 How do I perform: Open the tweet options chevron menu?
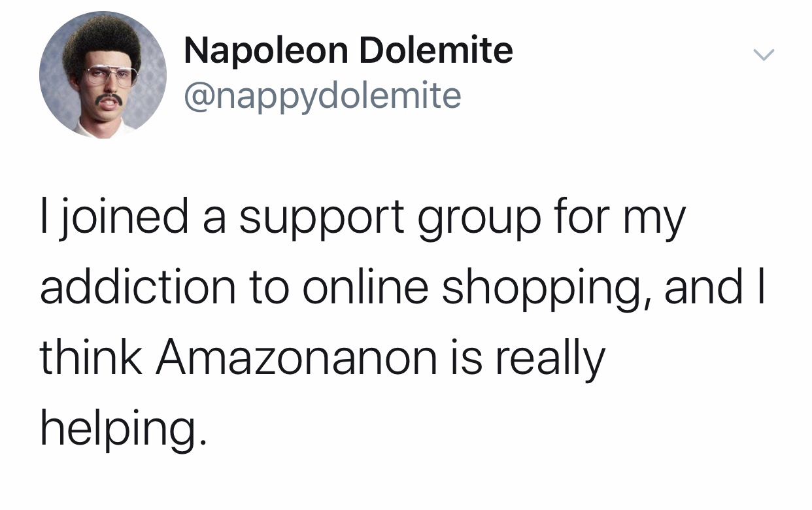pyautogui.click(x=763, y=55)
